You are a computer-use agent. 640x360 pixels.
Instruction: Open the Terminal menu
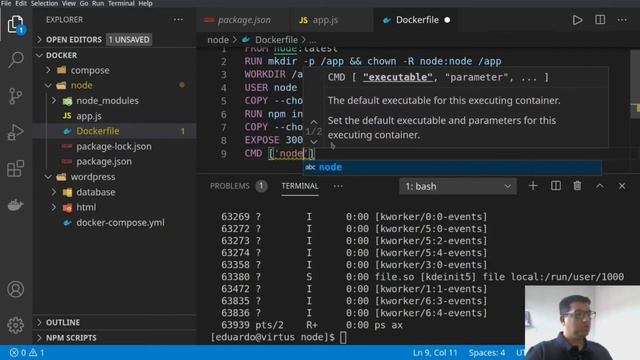(x=121, y=3)
